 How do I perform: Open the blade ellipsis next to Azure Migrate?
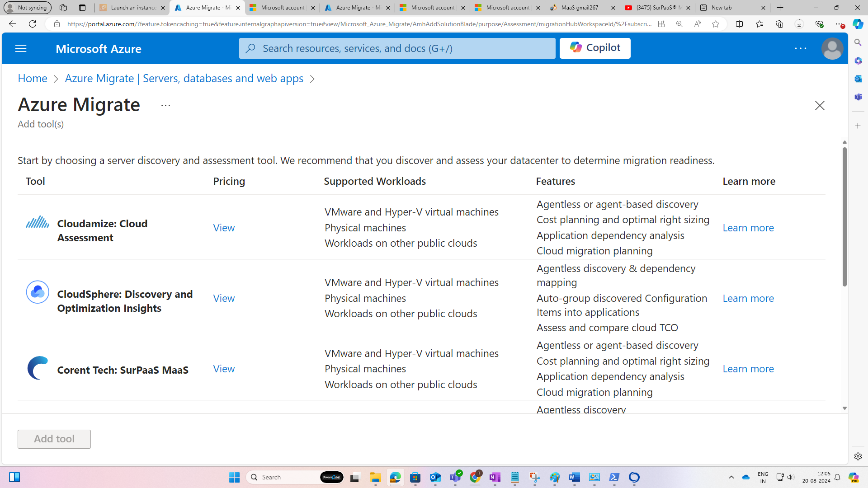point(165,106)
